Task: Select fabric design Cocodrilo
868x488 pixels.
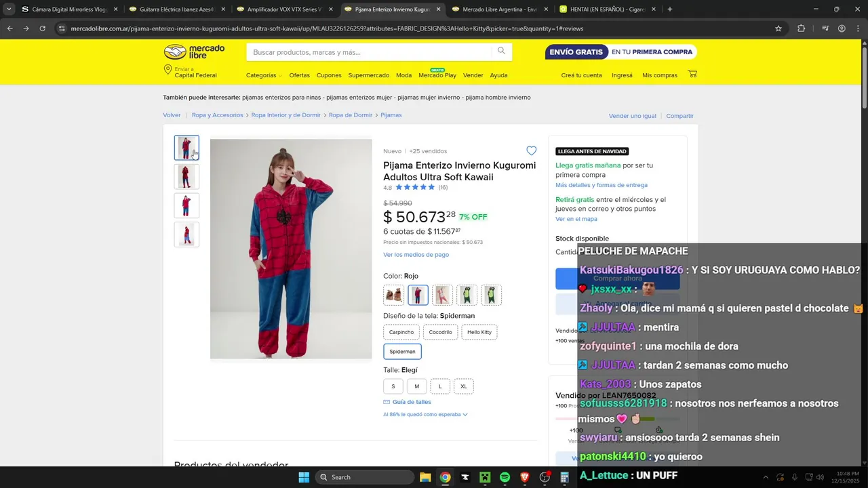Action: click(440, 332)
